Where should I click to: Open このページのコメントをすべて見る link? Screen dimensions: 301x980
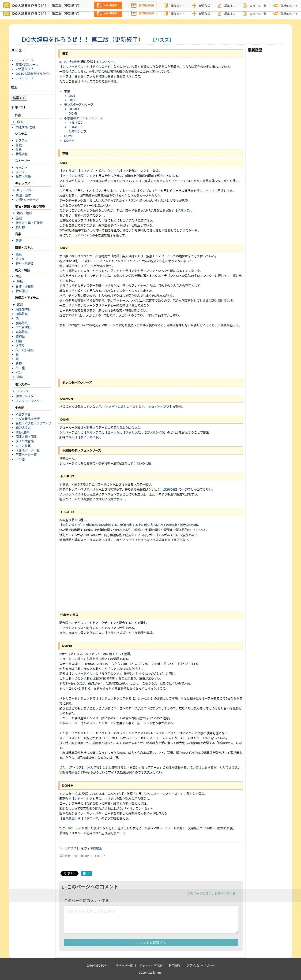211,894
